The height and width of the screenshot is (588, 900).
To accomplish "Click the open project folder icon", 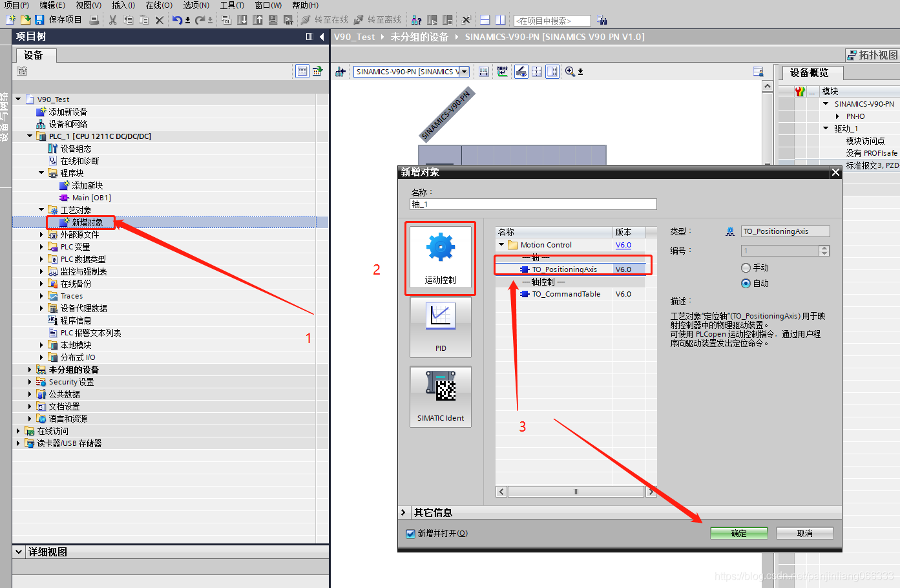I will click(x=25, y=19).
